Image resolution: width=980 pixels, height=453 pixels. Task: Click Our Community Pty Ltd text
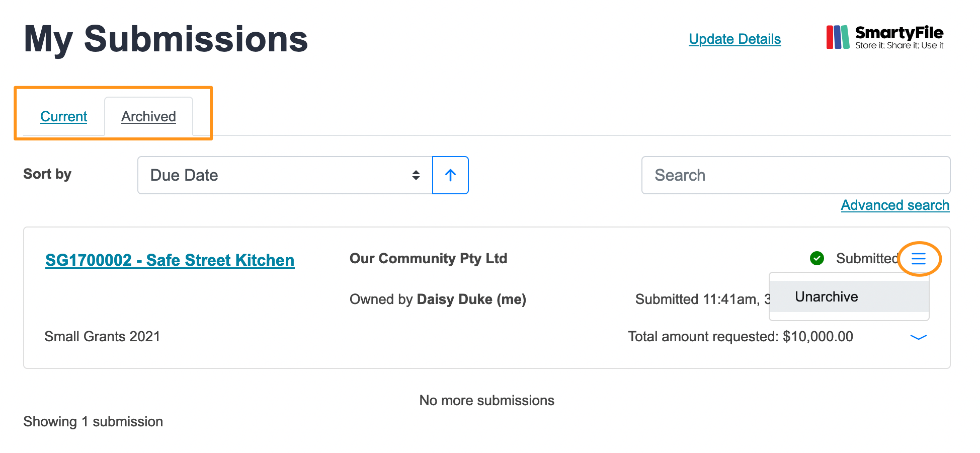[x=428, y=258]
